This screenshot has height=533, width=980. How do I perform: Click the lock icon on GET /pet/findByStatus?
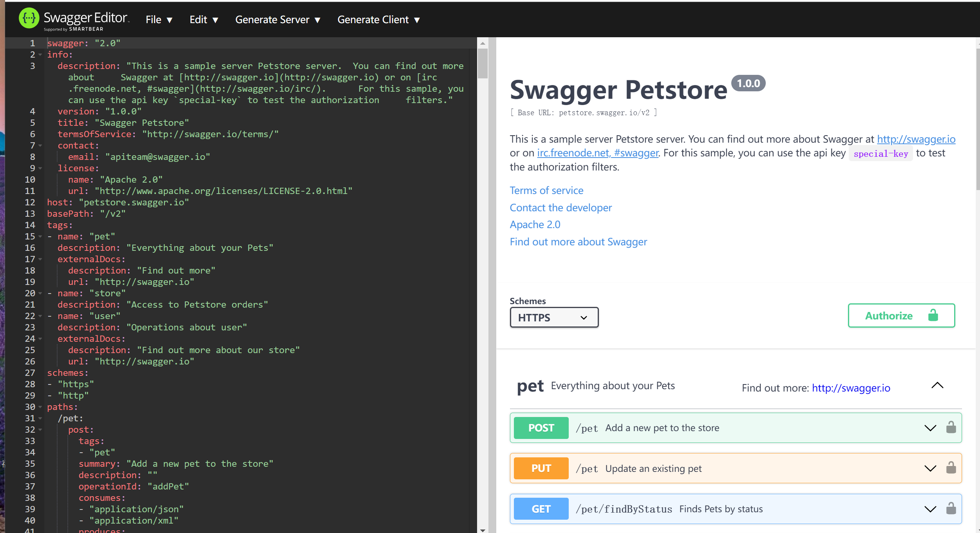click(951, 509)
